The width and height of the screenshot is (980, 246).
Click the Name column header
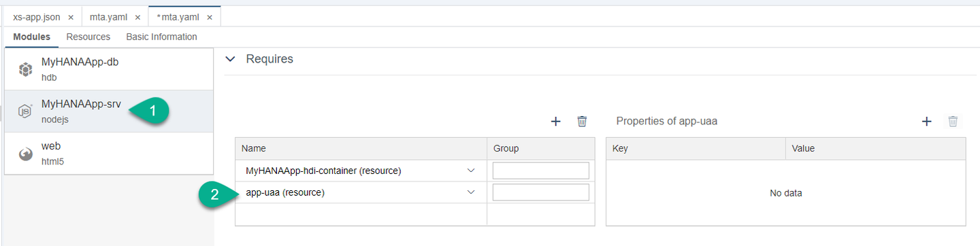point(361,148)
